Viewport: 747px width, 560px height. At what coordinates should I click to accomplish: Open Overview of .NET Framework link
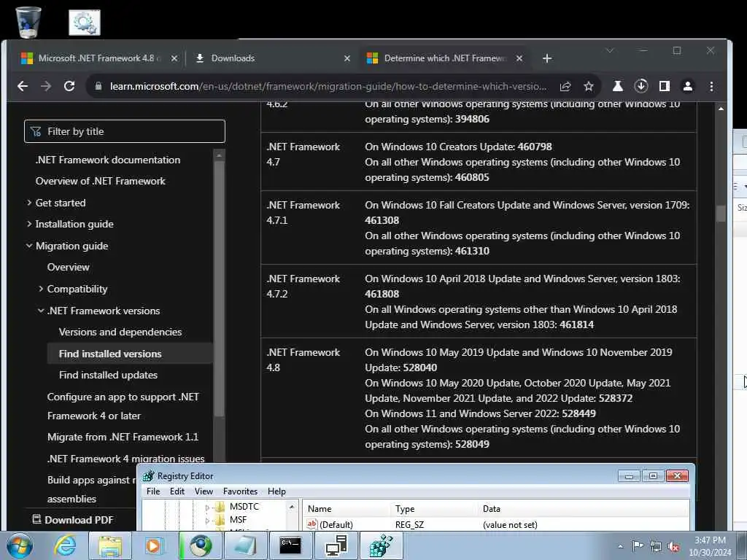point(101,182)
